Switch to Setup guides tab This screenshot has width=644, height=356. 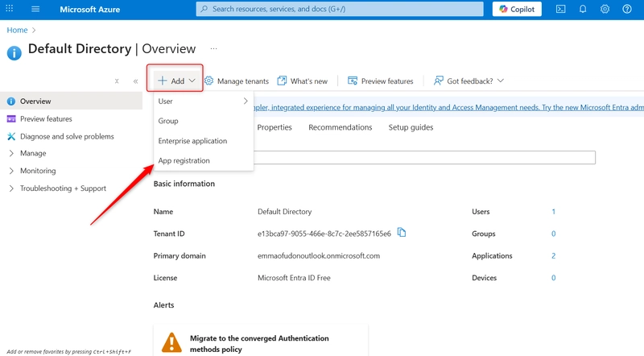point(411,127)
